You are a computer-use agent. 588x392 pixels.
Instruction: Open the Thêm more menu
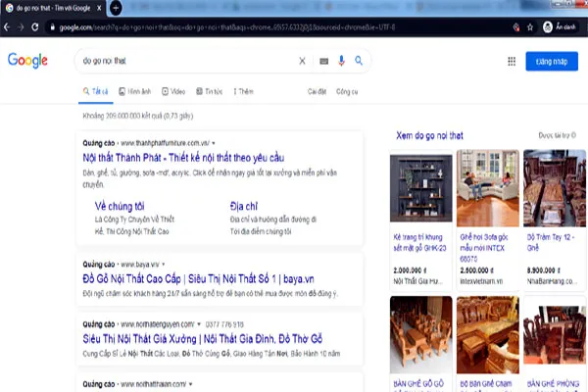point(243,91)
